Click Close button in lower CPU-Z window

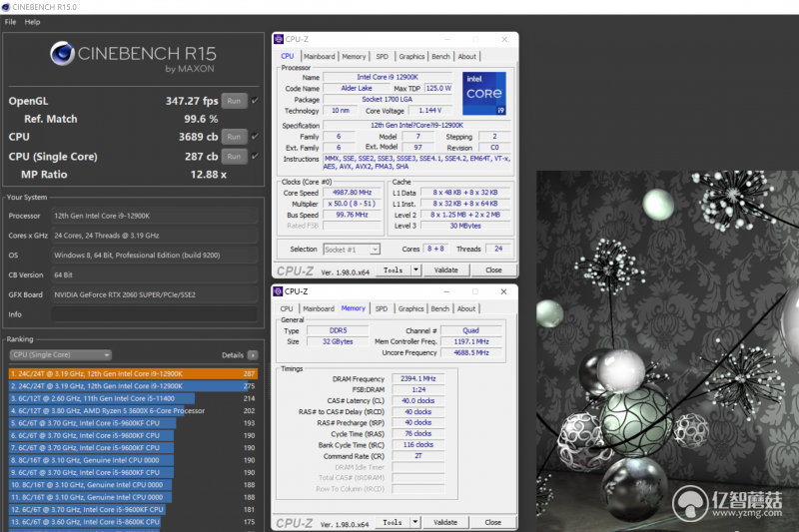tap(492, 522)
